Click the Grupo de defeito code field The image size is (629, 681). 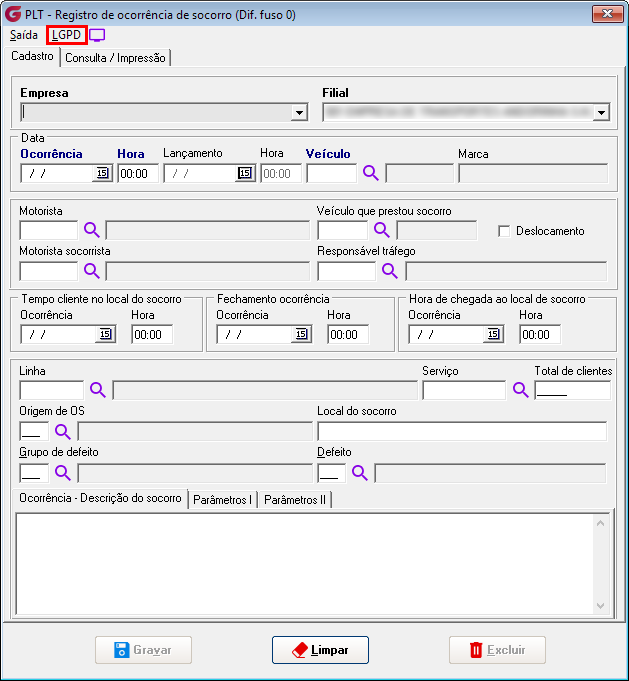tap(34, 473)
